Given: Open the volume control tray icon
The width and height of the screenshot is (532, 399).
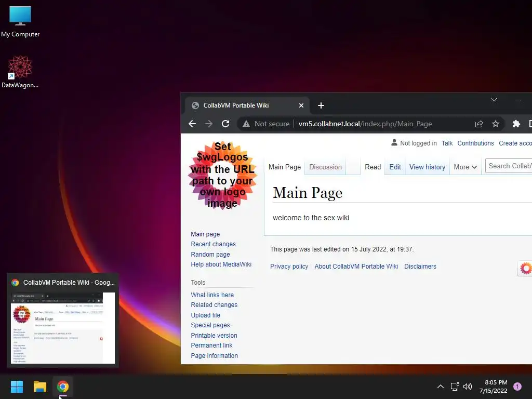Looking at the screenshot, I should tap(468, 387).
